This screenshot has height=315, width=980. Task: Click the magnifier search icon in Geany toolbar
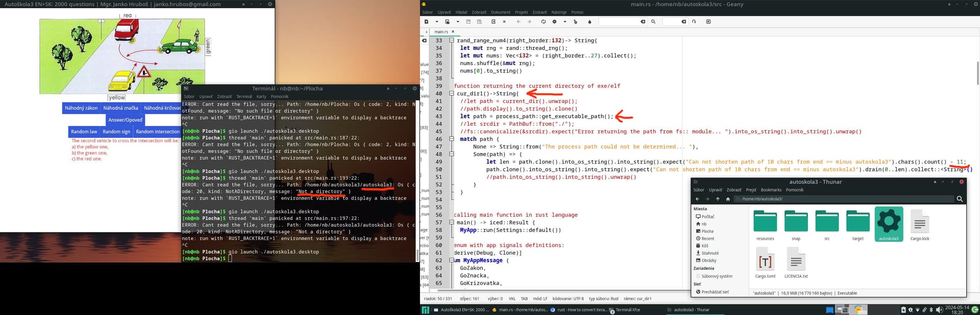653,22
